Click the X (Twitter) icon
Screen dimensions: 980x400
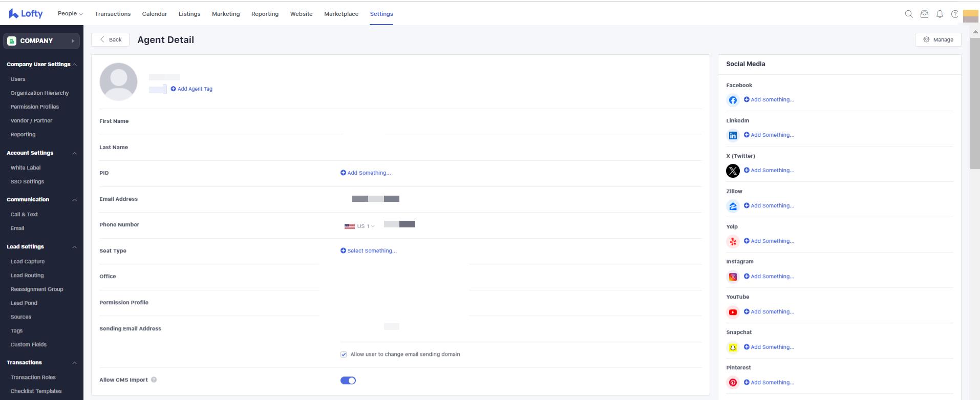[x=733, y=171]
